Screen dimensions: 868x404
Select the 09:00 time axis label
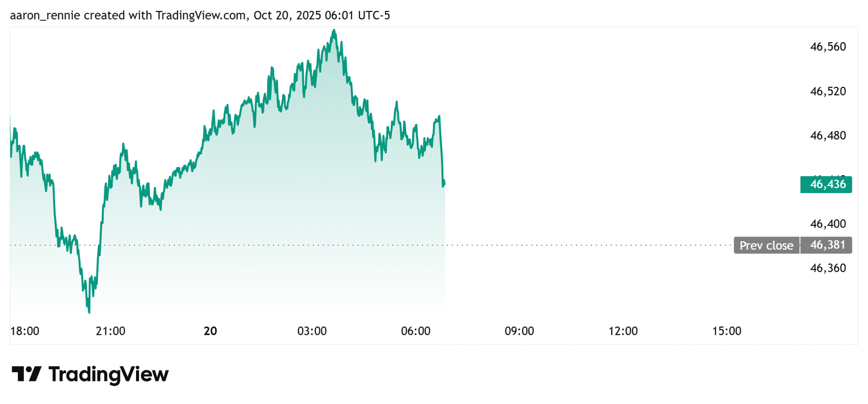coord(519,331)
